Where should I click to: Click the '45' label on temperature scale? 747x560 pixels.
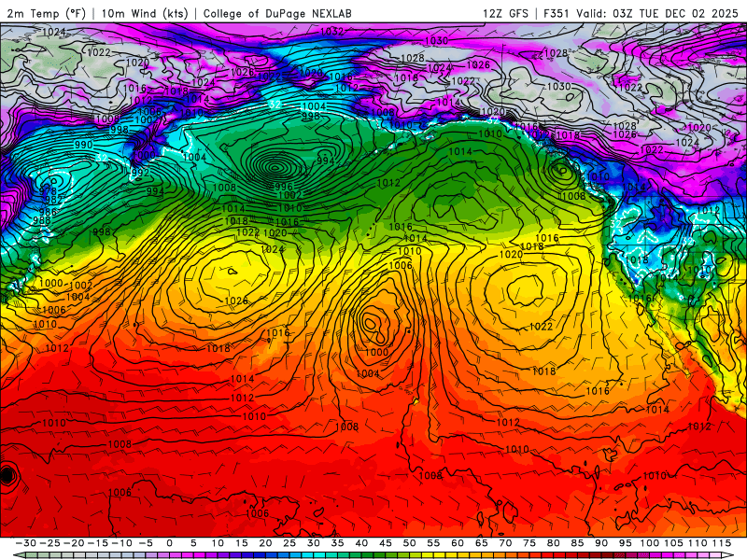click(x=386, y=543)
